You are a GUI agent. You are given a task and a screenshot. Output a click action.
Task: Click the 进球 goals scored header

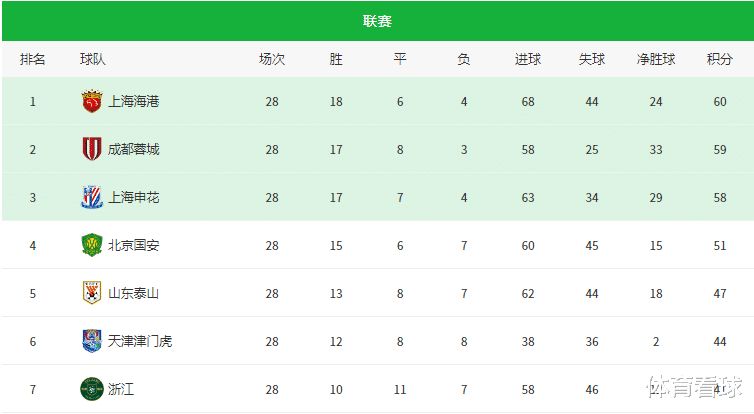[x=528, y=59]
